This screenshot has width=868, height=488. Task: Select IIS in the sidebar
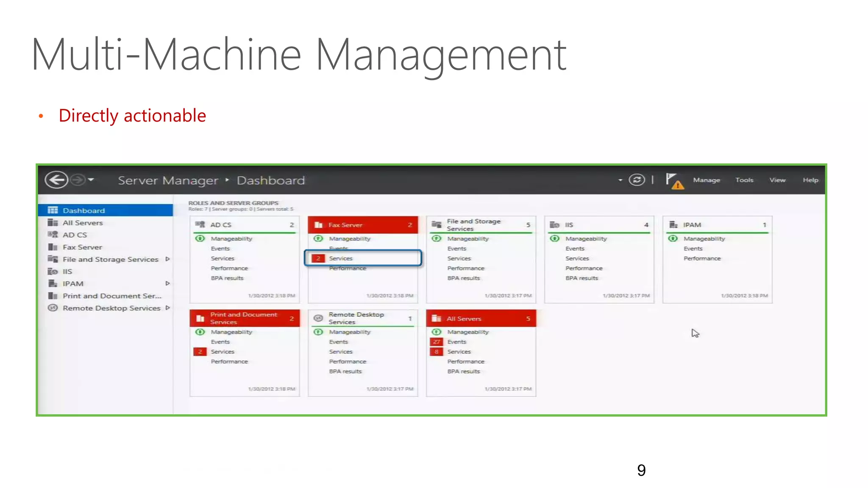(x=106, y=272)
